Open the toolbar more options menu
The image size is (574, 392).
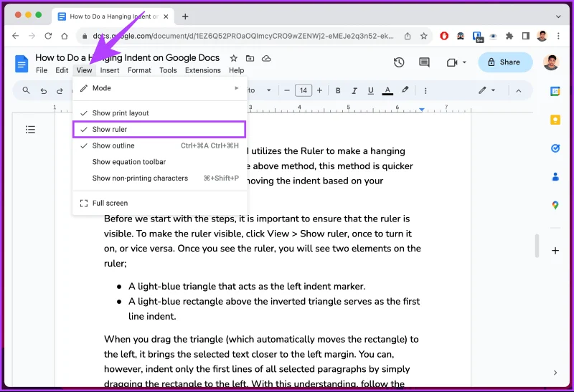425,91
